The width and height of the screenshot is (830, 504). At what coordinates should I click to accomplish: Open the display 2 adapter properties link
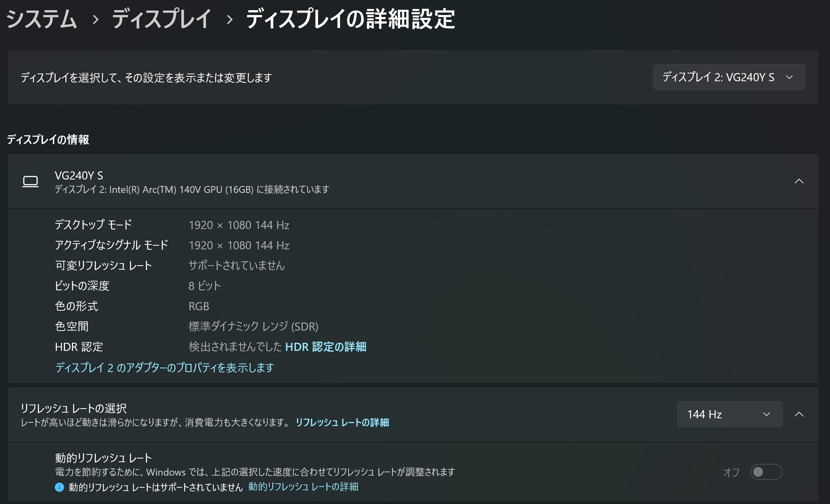tap(164, 368)
